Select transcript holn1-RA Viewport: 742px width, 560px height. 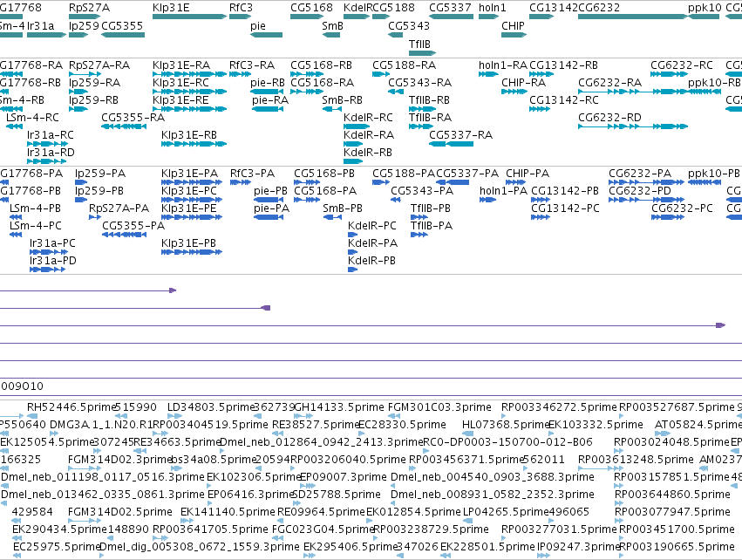488,74
